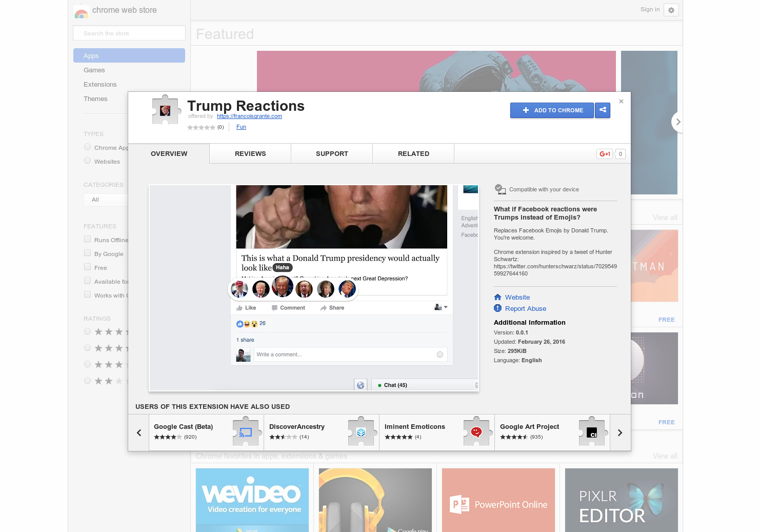
Task: Click the share icon button beside Add to Chrome
Action: pos(603,110)
